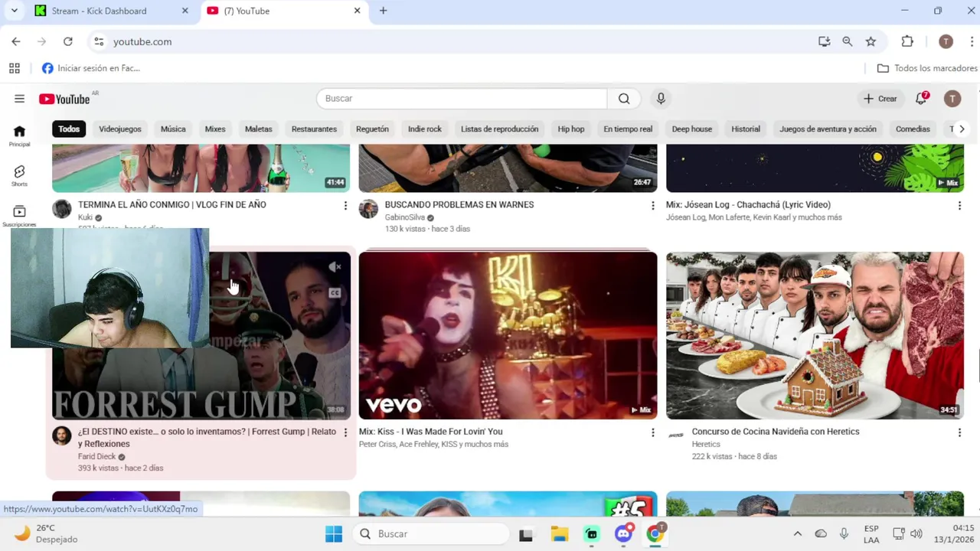Click the YouTube logo
The width and height of the screenshot is (980, 551).
[x=65, y=99]
